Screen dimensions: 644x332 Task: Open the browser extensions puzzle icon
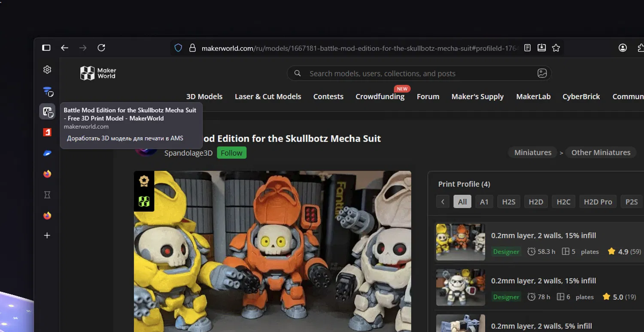[641, 48]
